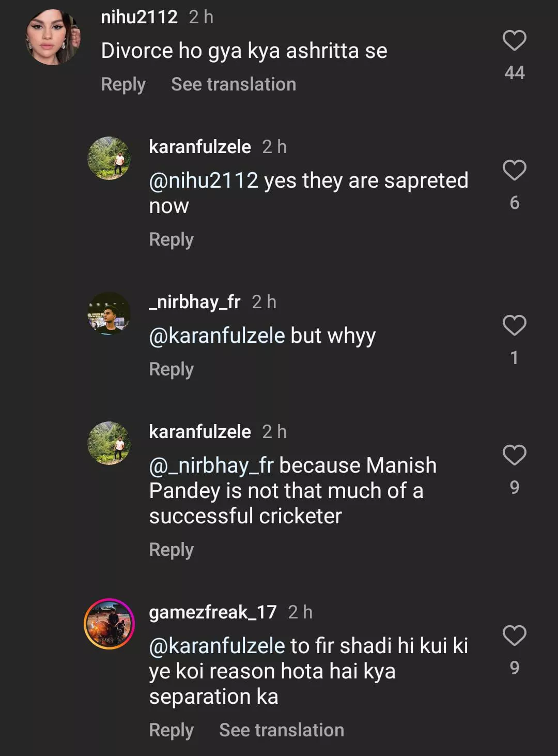Tap the @nihu2112 mention in reply
This screenshot has width=558, height=756.
pyautogui.click(x=204, y=181)
